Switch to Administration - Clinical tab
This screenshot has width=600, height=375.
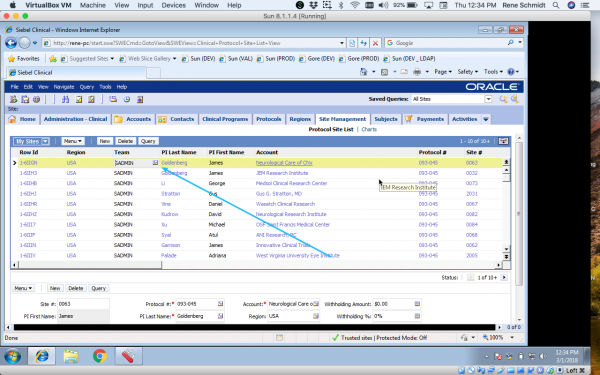75,119
